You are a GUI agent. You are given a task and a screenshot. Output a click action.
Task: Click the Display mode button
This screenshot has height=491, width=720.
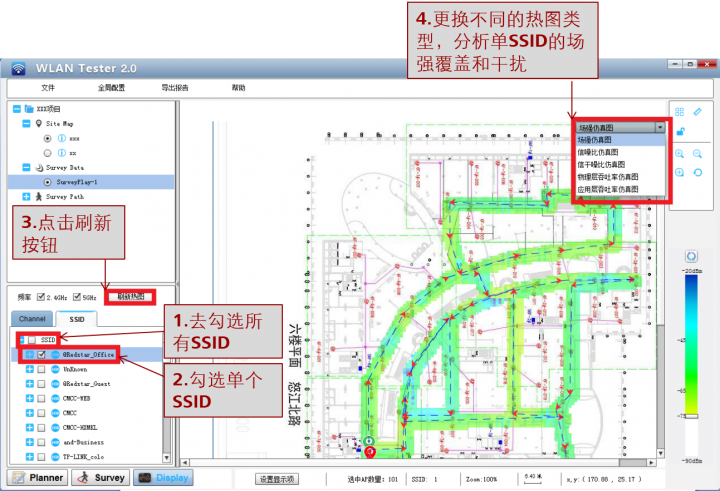point(163,478)
